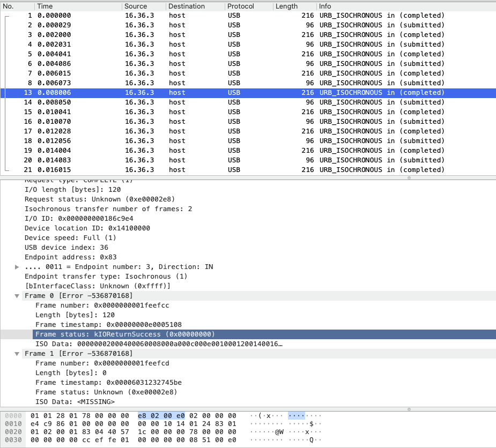Select the Endpoint address: 0x83 field
Viewport: 496px width, 448px height.
[71, 257]
